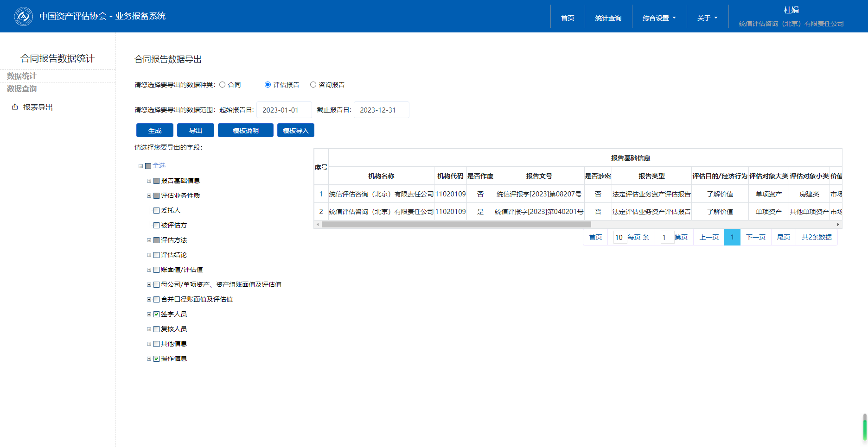868x447 pixels.
Task: Select the 咨询报告 radio option
Action: 313,85
